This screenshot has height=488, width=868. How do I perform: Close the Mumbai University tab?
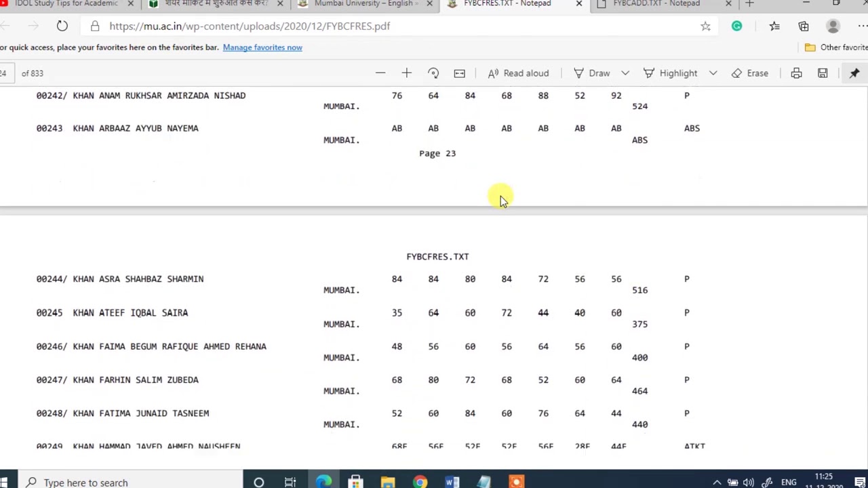click(429, 4)
